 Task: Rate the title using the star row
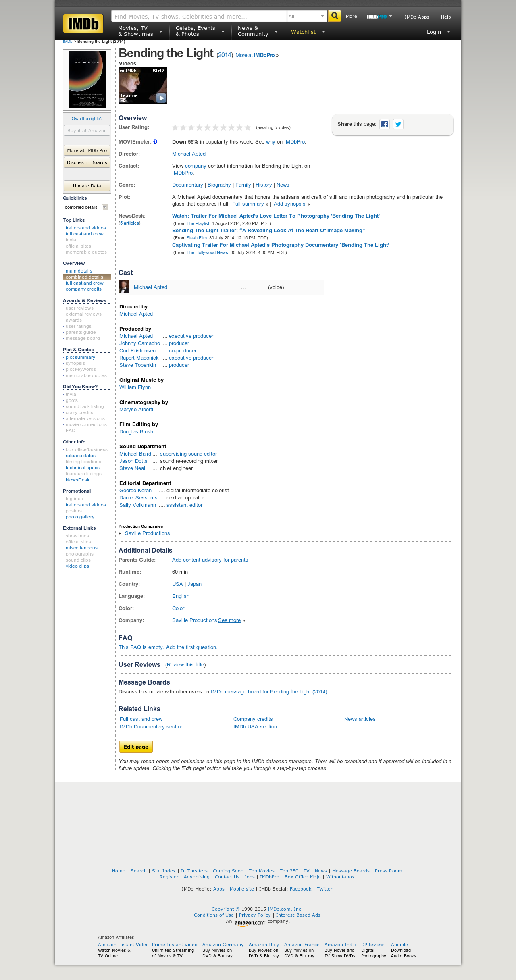point(211,127)
